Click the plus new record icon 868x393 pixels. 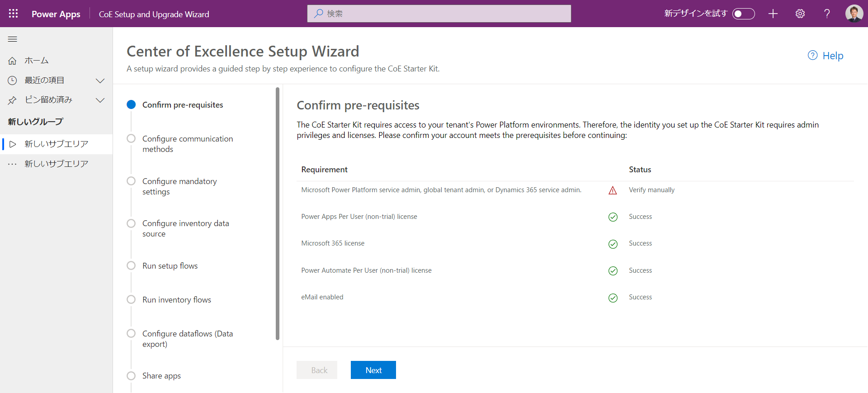coord(773,14)
